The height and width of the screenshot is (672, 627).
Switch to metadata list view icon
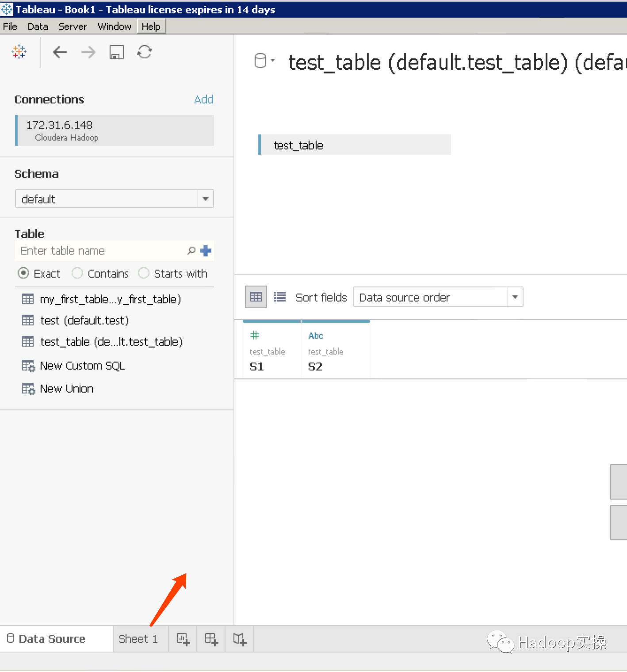(x=280, y=297)
